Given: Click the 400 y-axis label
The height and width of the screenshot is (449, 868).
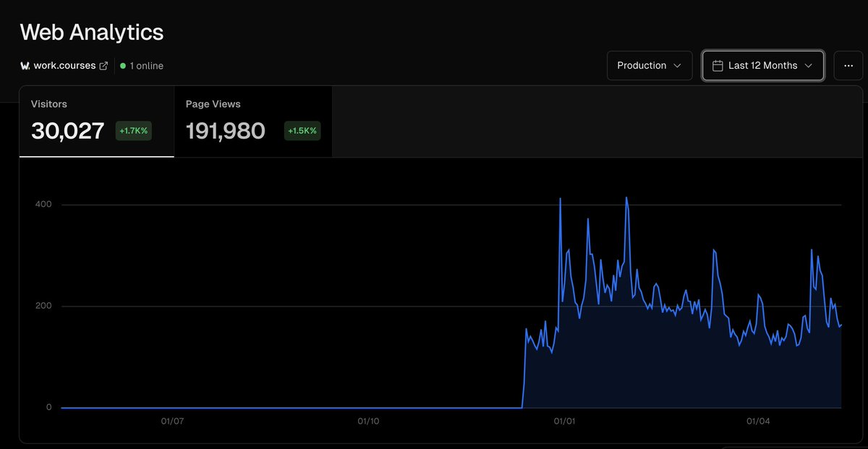Looking at the screenshot, I should 43,205.
